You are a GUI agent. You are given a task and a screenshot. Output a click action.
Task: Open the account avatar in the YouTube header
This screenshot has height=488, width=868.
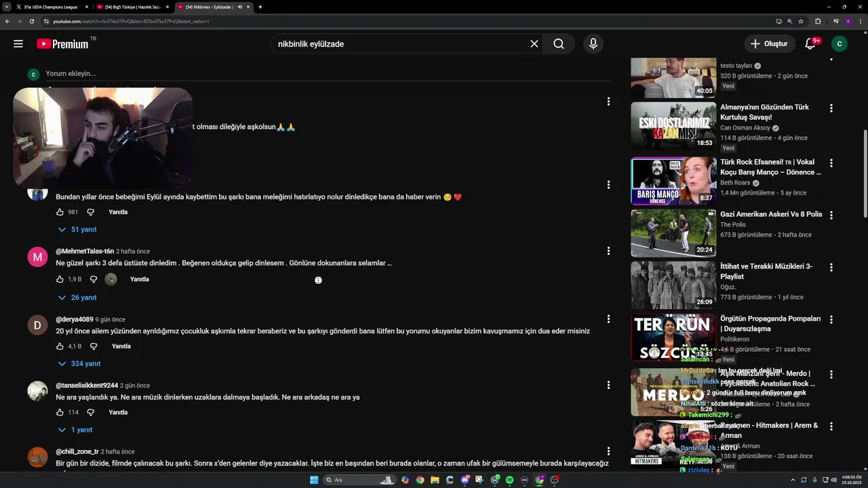(x=840, y=44)
